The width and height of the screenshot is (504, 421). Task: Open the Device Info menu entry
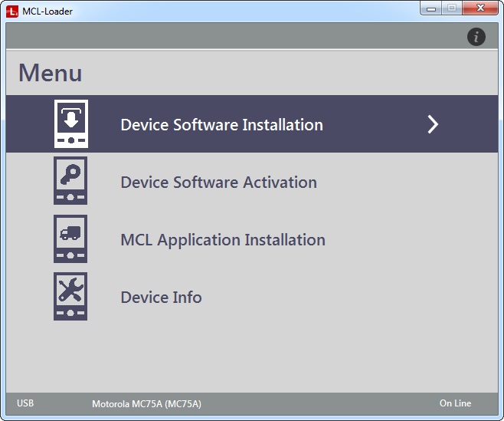pos(252,297)
